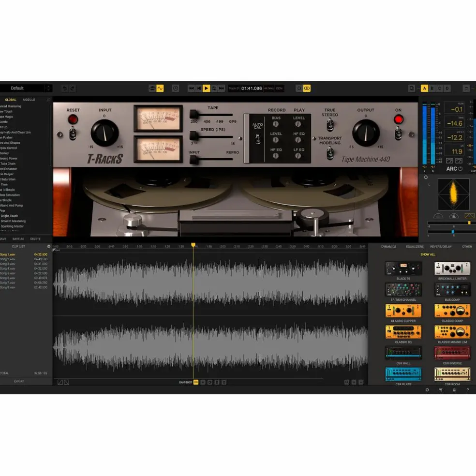Click the rewind playback button
The image size is (476, 476).
tap(198, 89)
